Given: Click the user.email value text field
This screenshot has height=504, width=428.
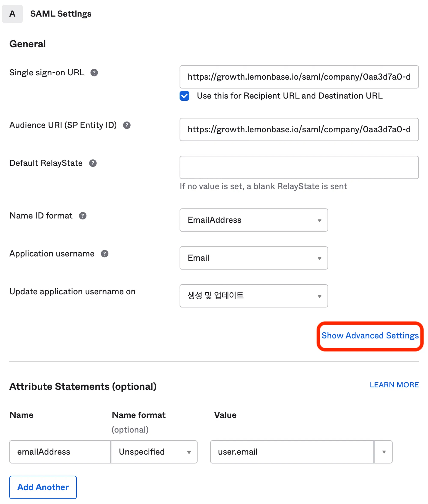Looking at the screenshot, I should coord(292,452).
